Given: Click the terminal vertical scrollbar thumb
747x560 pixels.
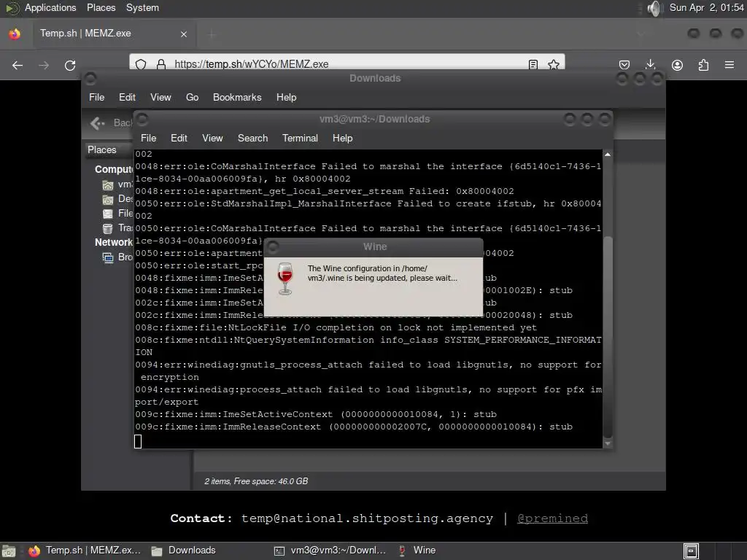Looking at the screenshot, I should click(x=608, y=337).
